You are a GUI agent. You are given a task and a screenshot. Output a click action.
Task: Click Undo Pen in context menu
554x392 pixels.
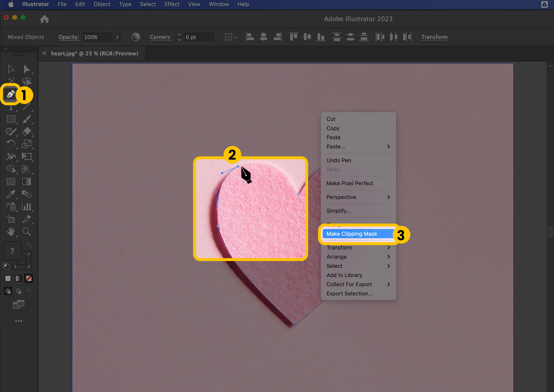(339, 160)
